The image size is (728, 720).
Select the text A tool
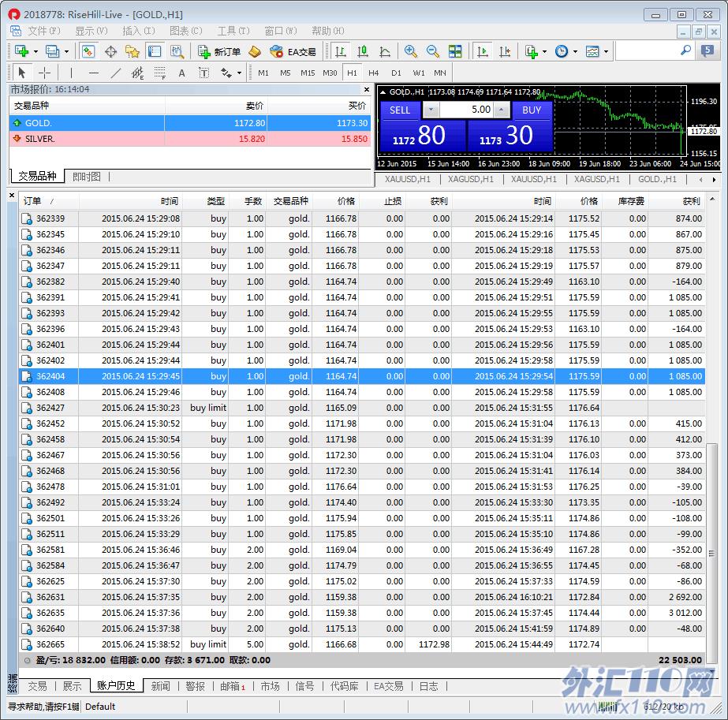[x=182, y=73]
